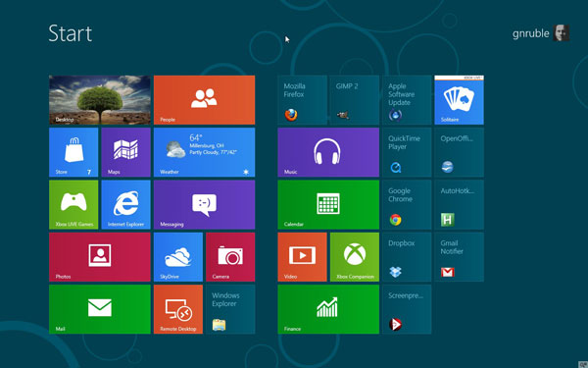This screenshot has height=368, width=588.
Task: Open the Video tile
Action: tap(302, 257)
